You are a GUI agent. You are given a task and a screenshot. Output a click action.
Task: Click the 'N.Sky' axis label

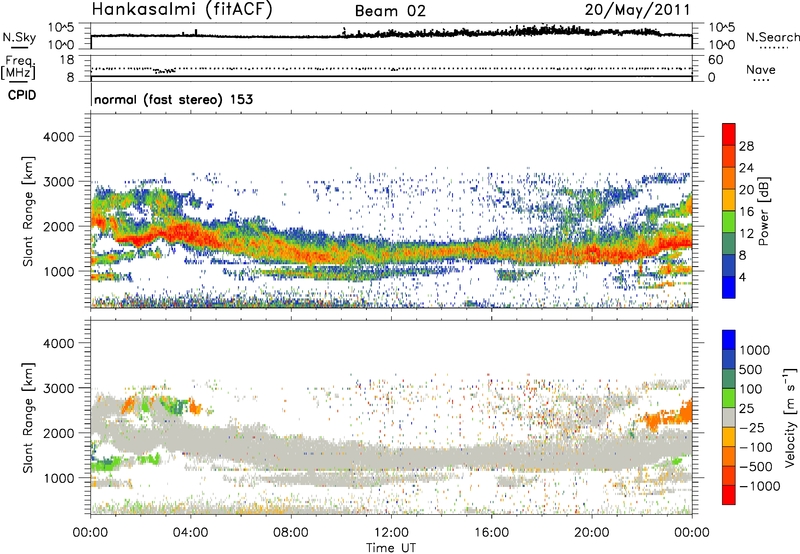click(19, 37)
